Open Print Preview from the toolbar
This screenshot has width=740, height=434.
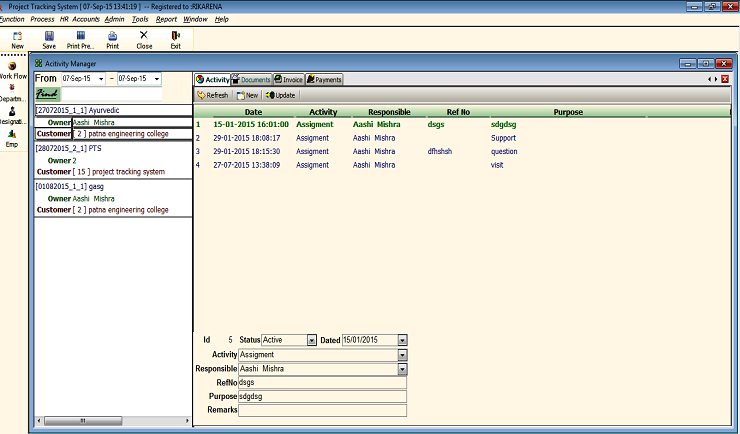(x=80, y=39)
